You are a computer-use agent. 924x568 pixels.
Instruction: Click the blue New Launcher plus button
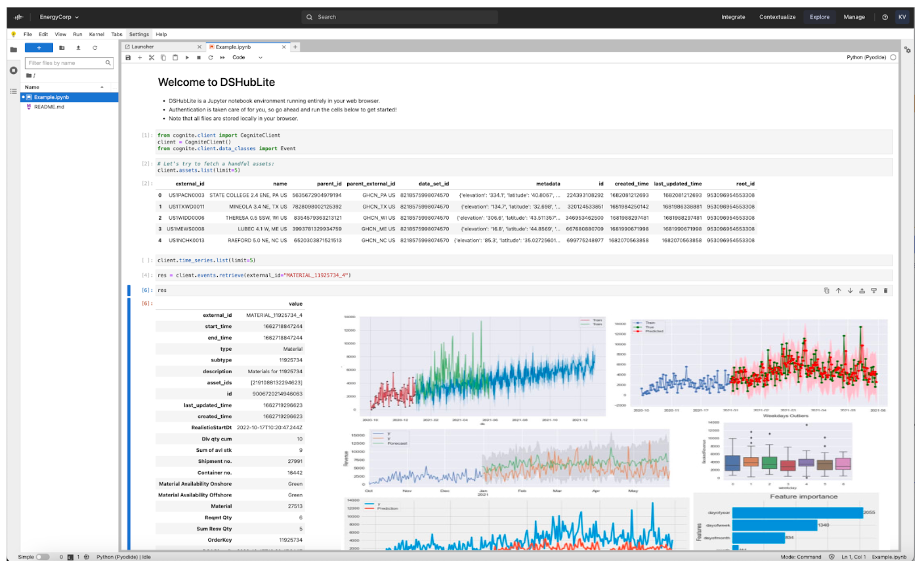tap(39, 47)
